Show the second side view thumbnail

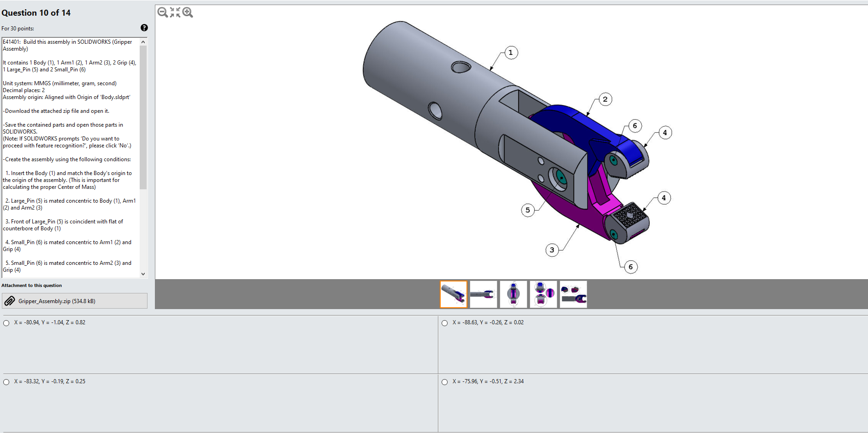coord(484,294)
